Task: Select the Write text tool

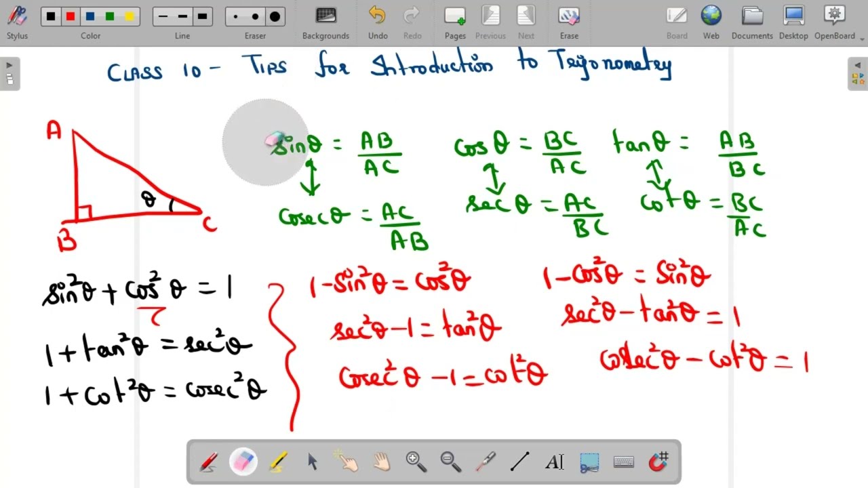Action: pos(555,462)
